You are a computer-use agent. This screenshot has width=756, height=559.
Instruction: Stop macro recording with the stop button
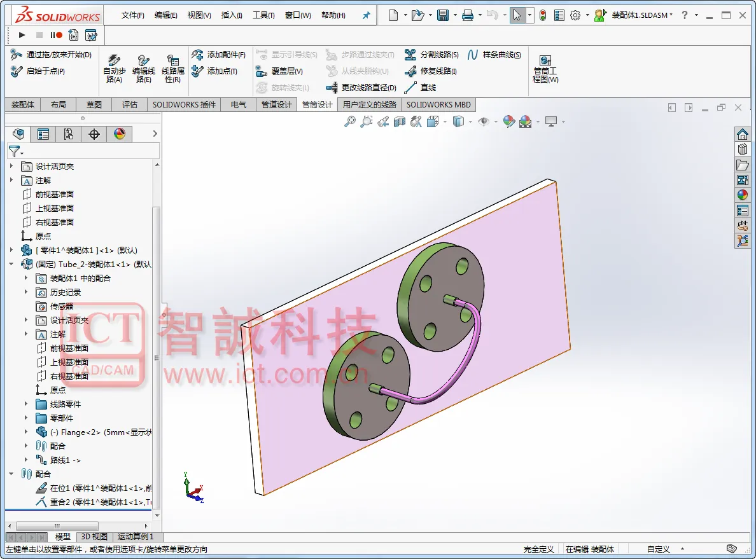tap(39, 35)
